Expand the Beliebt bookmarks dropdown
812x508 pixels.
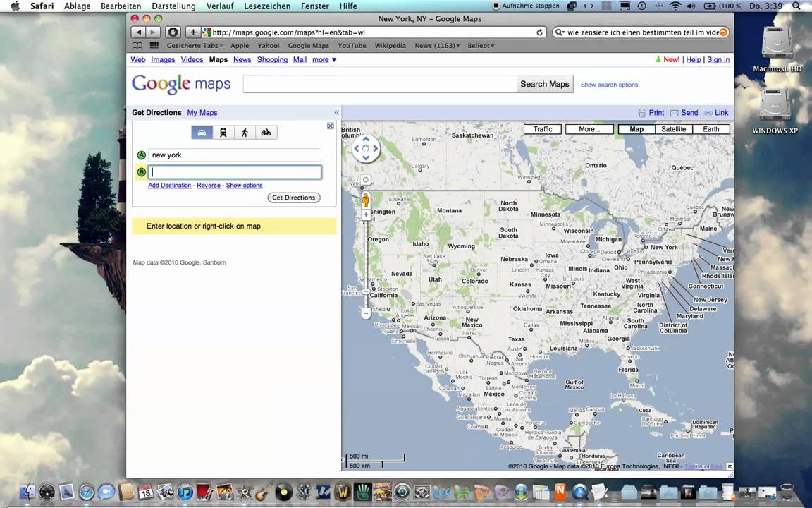point(481,46)
